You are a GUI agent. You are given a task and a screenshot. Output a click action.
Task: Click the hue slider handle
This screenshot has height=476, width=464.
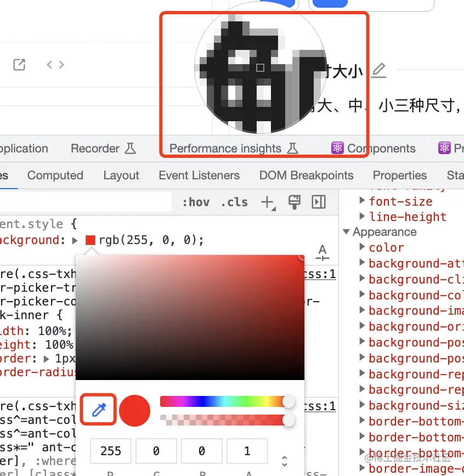[x=288, y=401]
